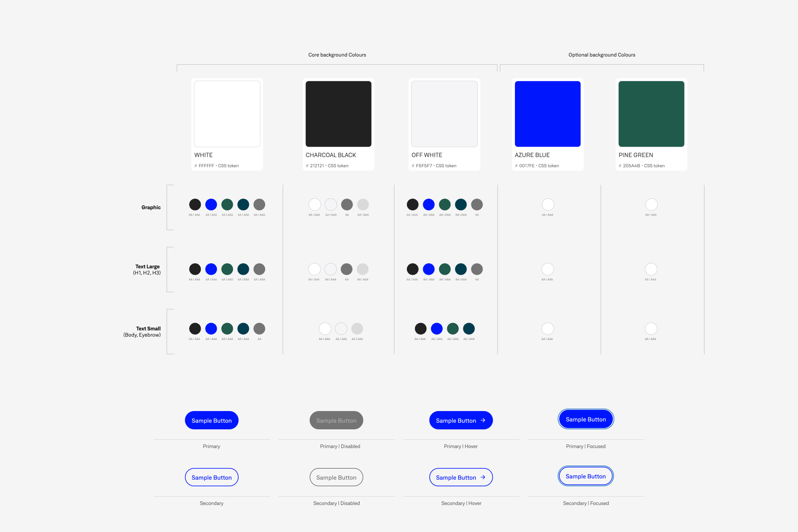Click the 'Optional background Colours' heading
This screenshot has height=532, width=798.
point(602,55)
